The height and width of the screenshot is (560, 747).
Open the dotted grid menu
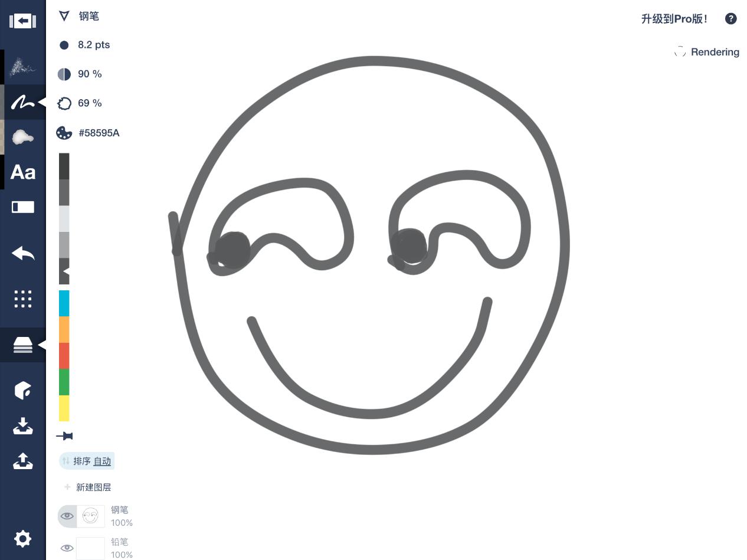[23, 299]
